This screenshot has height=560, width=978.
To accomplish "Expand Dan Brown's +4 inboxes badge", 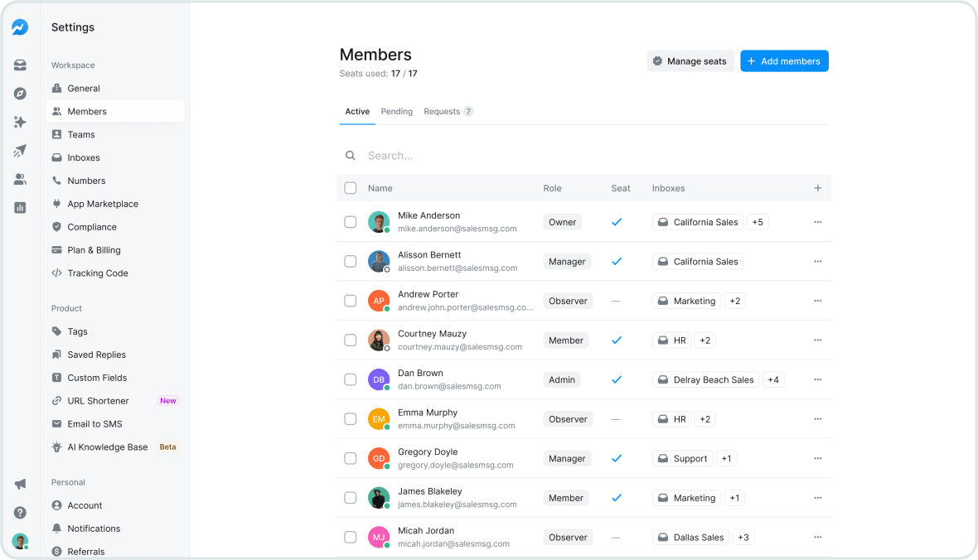I will [x=772, y=379].
